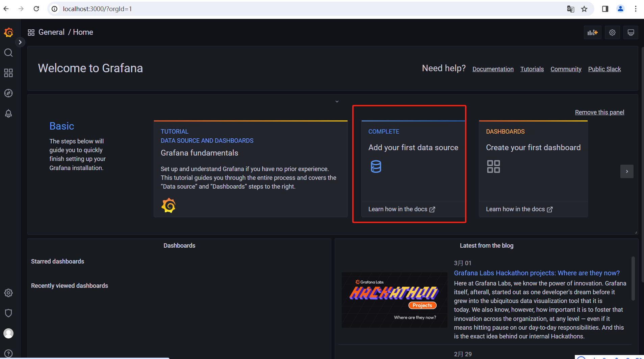
Task: Click the blog panel scrollbar
Action: pyautogui.click(x=633, y=278)
